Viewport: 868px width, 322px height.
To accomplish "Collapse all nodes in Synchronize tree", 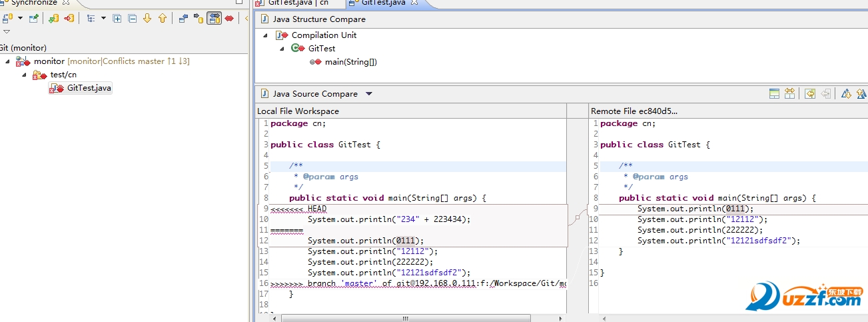I will point(132,19).
